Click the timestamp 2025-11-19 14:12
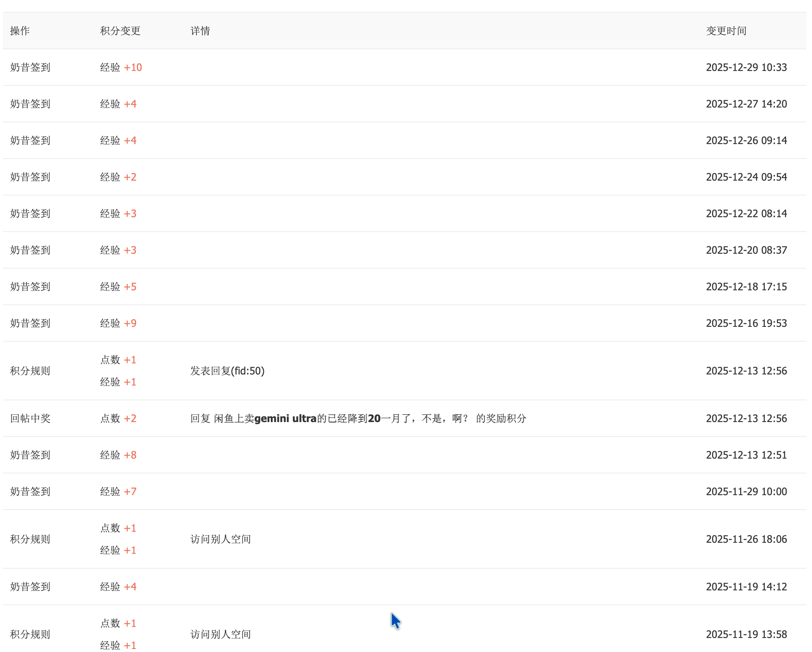The width and height of the screenshot is (812, 652). point(746,587)
